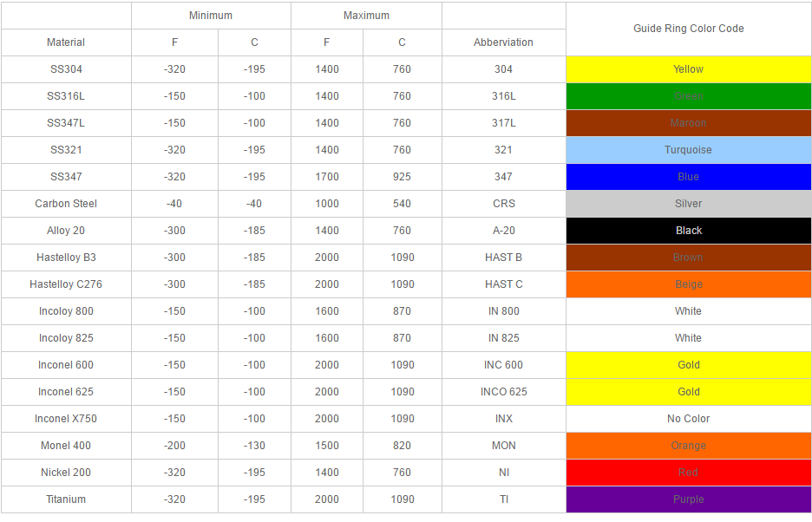Click the IN 800 abbreviation cell
812x522 pixels.
coord(503,311)
